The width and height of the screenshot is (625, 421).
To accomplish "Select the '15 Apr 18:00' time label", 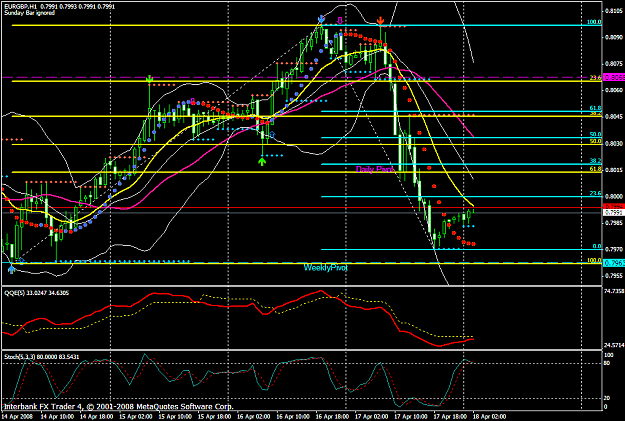I will 214,417.
